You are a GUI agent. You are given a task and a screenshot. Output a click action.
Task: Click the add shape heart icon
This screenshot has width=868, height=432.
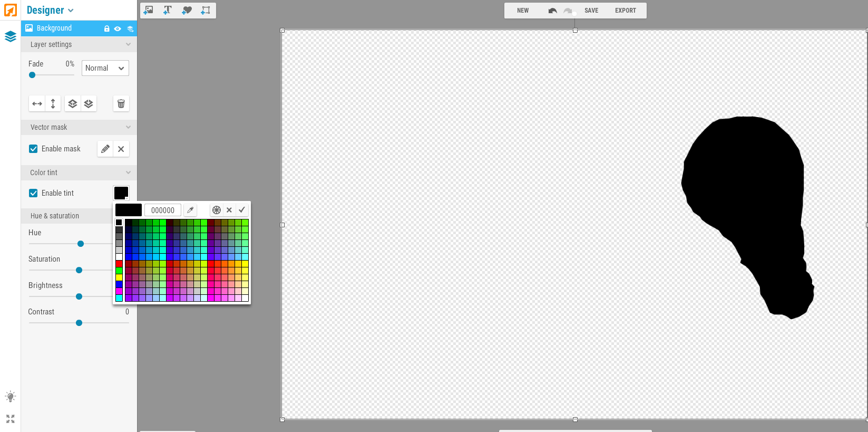(x=187, y=10)
